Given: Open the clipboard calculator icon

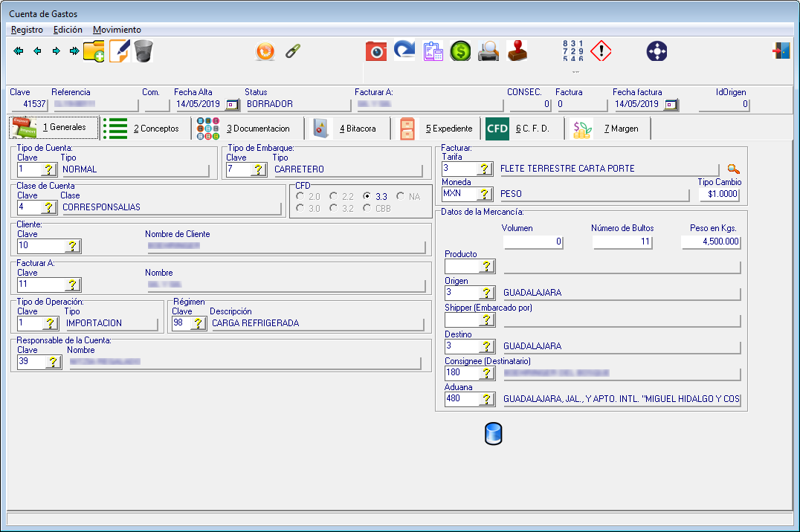Looking at the screenshot, I should [433, 51].
